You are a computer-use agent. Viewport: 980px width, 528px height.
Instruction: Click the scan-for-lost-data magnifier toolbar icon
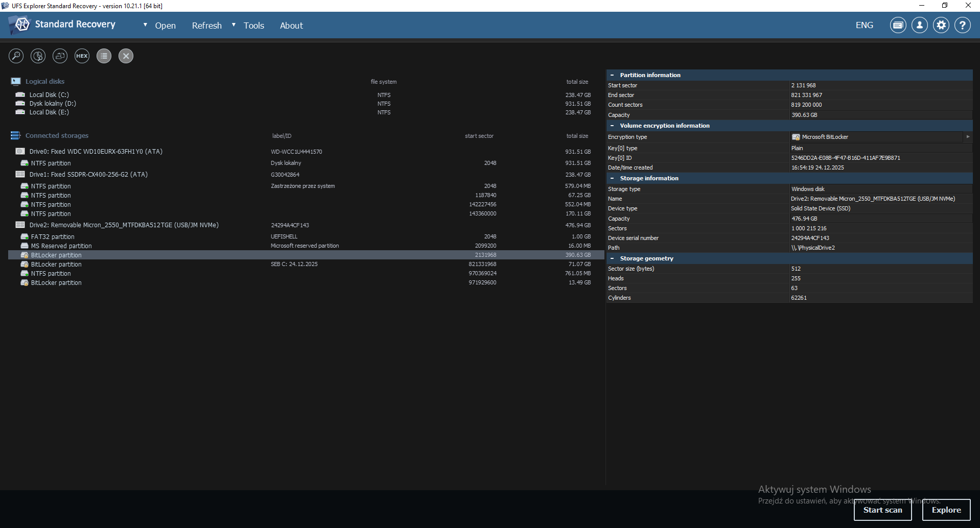16,56
